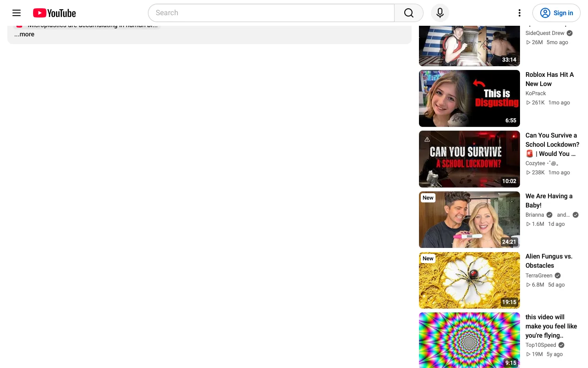Click the magnifier search button

point(409,13)
